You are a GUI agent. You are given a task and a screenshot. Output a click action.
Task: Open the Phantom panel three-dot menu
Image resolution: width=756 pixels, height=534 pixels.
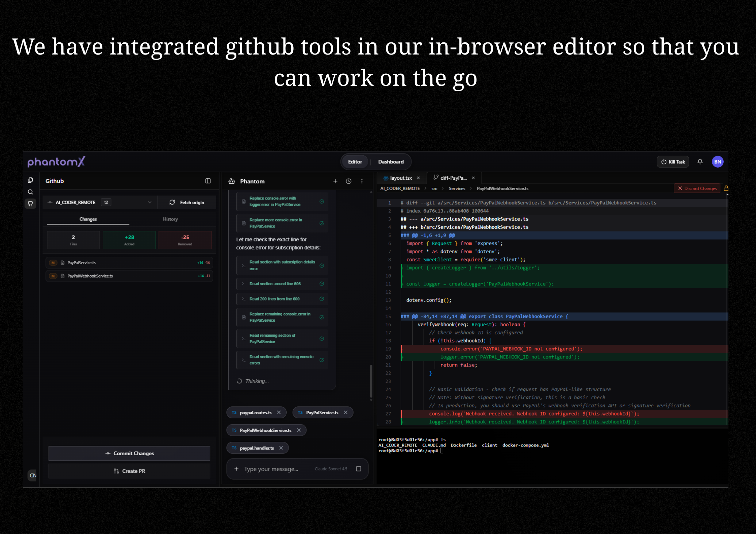click(x=362, y=181)
